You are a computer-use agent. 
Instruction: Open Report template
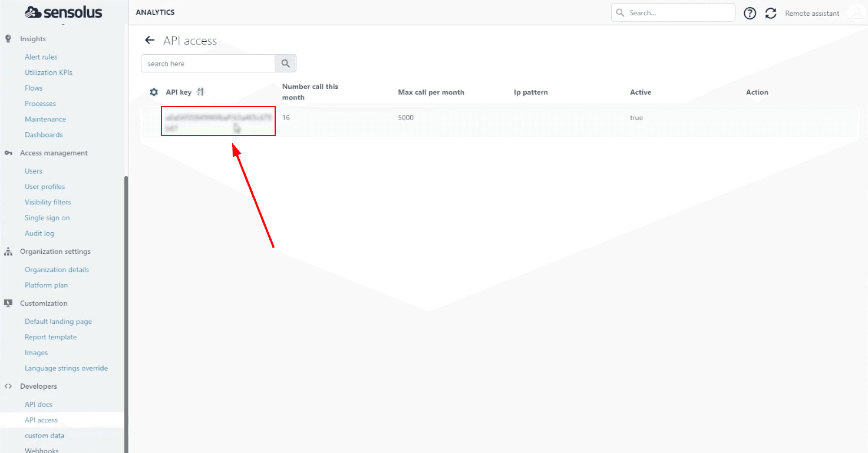[51, 337]
